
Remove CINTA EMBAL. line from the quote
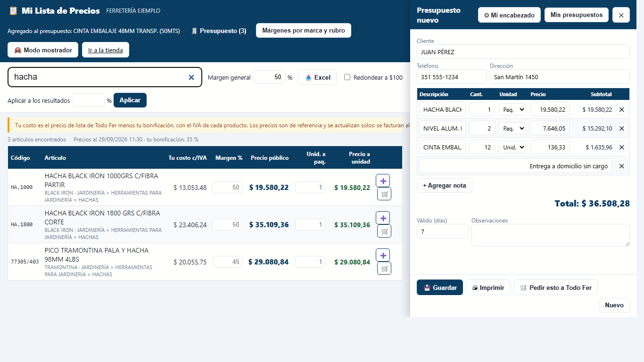(622, 147)
